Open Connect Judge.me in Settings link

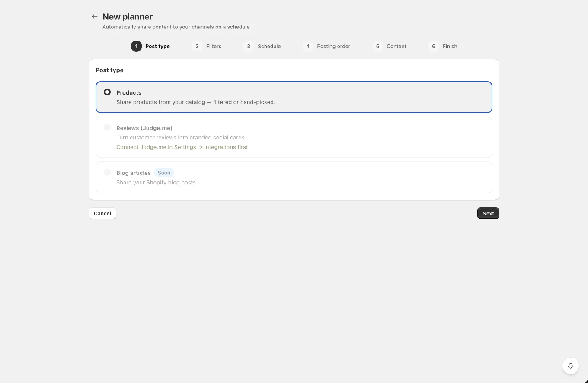tap(183, 147)
